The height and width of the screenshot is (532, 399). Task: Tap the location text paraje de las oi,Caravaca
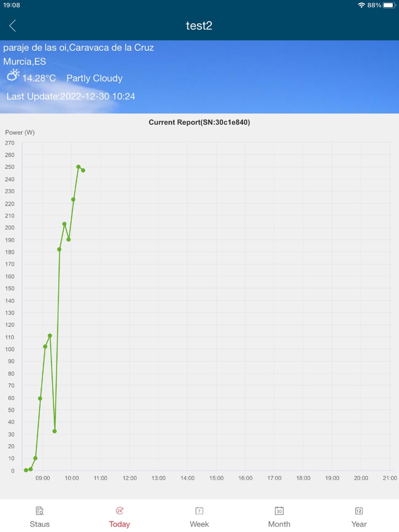[x=79, y=48]
